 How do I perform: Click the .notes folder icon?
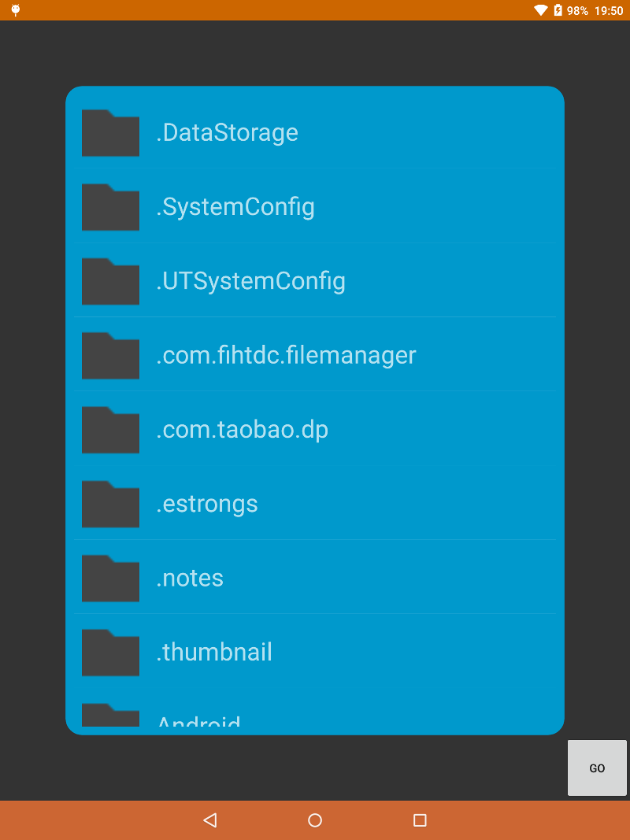click(110, 578)
